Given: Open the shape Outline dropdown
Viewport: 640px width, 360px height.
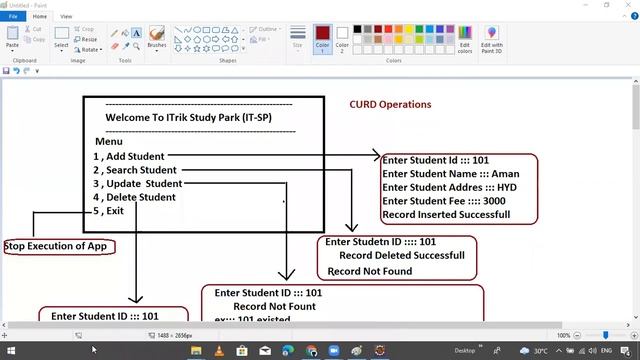Looking at the screenshot, I should coord(266,29).
